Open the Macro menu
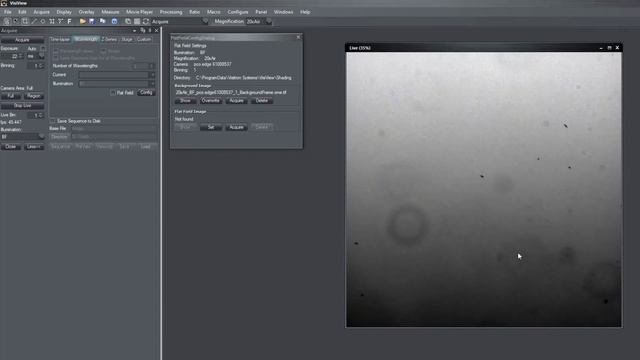Screen dimensions: 640x360 (213, 12)
